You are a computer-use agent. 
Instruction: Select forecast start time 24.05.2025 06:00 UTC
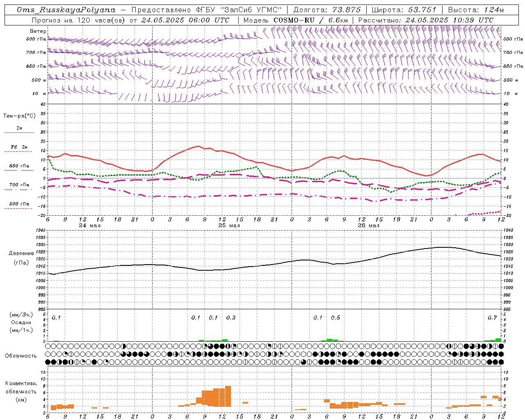185,20
